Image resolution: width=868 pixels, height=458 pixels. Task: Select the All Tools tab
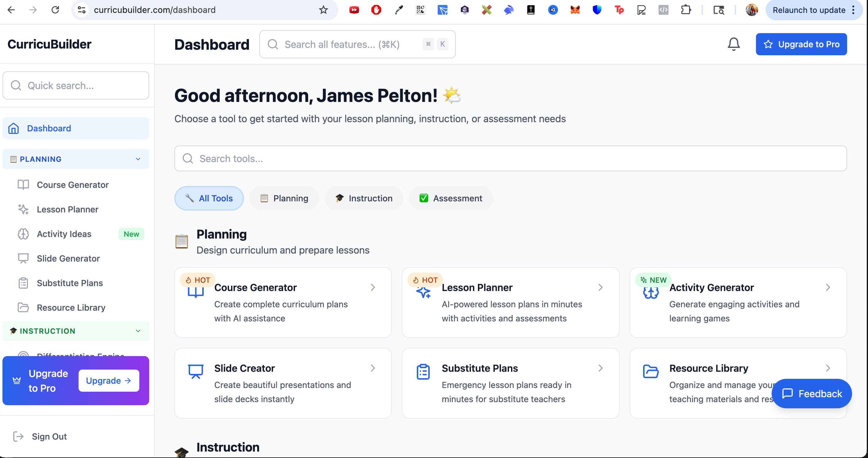pos(209,198)
